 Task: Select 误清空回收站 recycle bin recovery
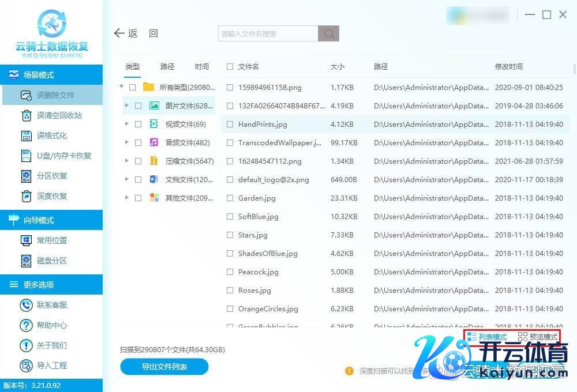click(58, 115)
